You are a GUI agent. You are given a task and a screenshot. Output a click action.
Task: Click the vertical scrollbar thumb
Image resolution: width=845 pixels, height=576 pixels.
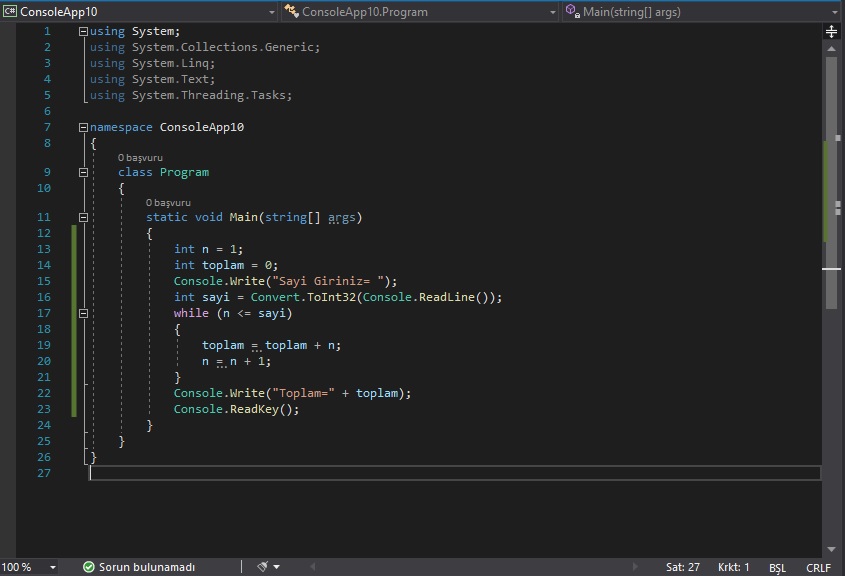pyautogui.click(x=830, y=183)
